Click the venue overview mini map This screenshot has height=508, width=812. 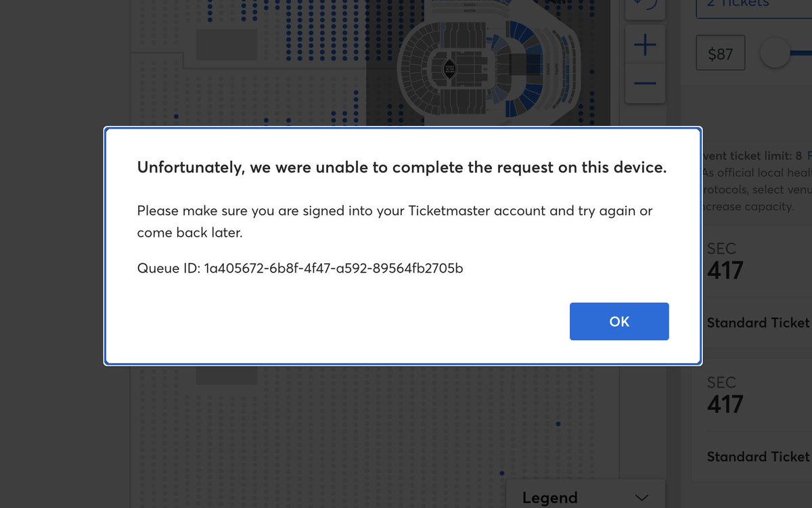[489, 63]
